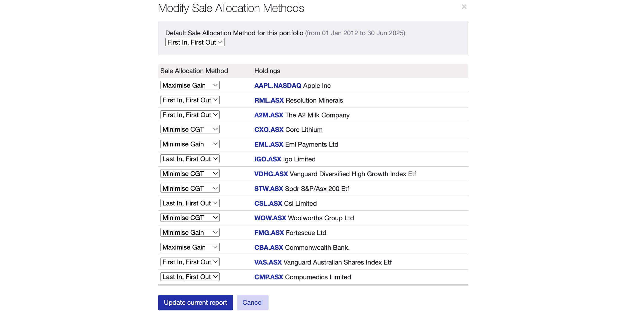Change Fortescue Ltd allocation method
The height and width of the screenshot is (313, 644).
(x=190, y=232)
